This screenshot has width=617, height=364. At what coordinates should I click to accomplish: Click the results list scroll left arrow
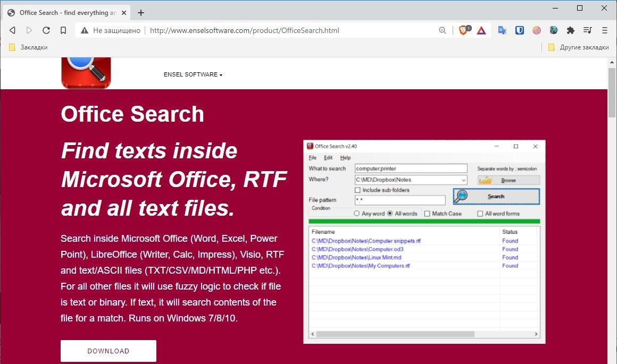(313, 334)
